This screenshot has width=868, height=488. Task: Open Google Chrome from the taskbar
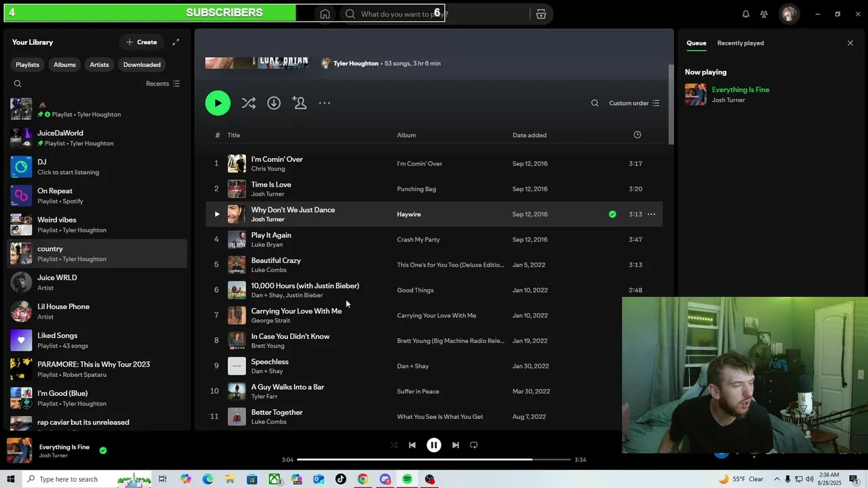363,479
